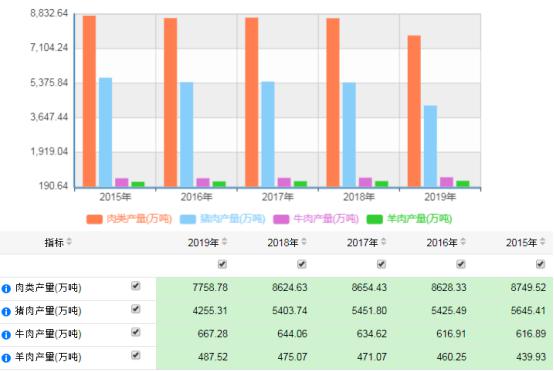Image resolution: width=554 pixels, height=371 pixels.
Task: Sort table by 指标 column arrows
Action: 69,242
